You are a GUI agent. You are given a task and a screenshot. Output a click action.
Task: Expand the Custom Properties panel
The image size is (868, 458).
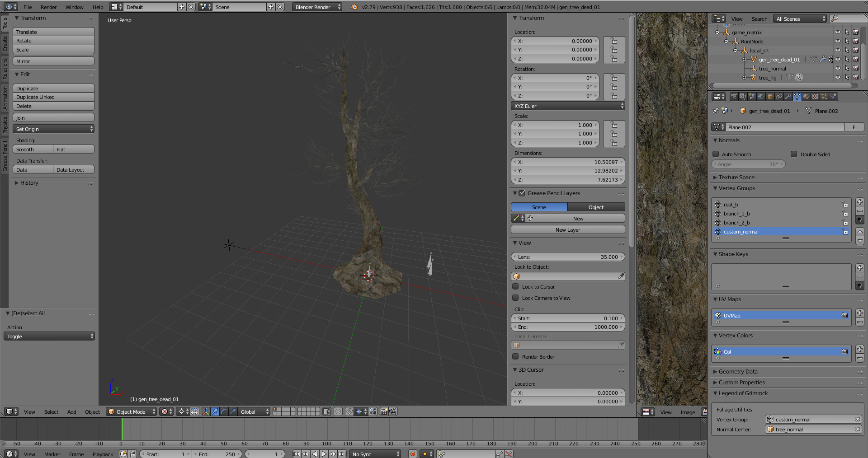tap(741, 382)
